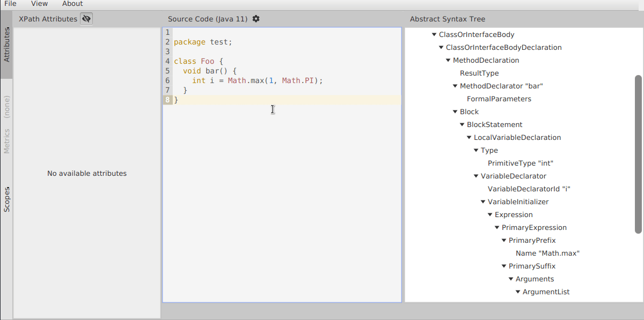Viewport: 644px width, 320px height.
Task: Collapse the PrimarySuffix node arrow
Action: pos(504,266)
